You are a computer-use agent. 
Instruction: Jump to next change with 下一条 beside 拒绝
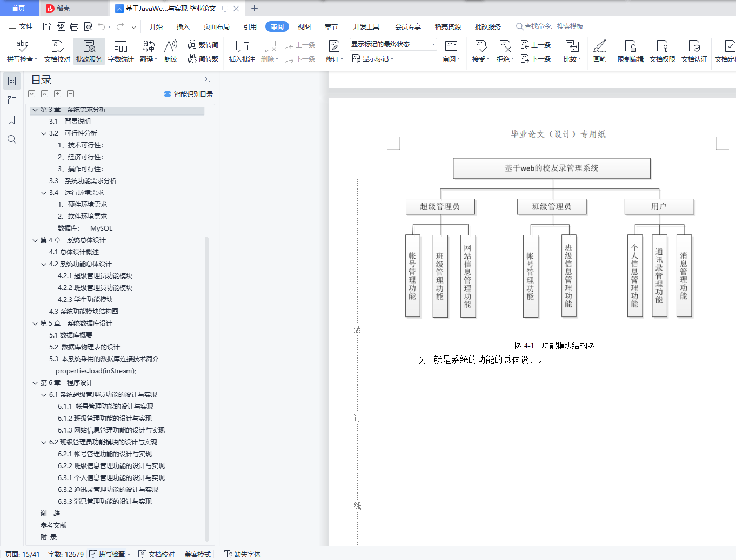point(536,58)
